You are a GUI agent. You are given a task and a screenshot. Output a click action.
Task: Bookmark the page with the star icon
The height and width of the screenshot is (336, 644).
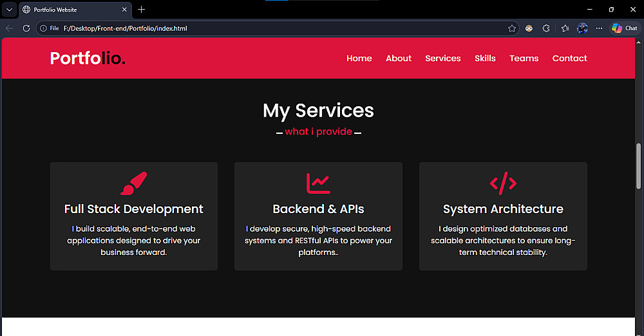[x=512, y=28]
